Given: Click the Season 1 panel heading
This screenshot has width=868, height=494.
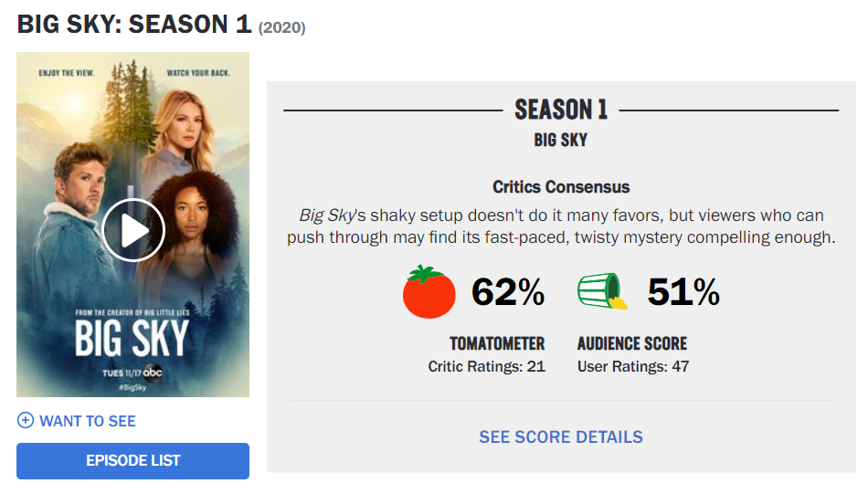Looking at the screenshot, I should click(x=561, y=110).
